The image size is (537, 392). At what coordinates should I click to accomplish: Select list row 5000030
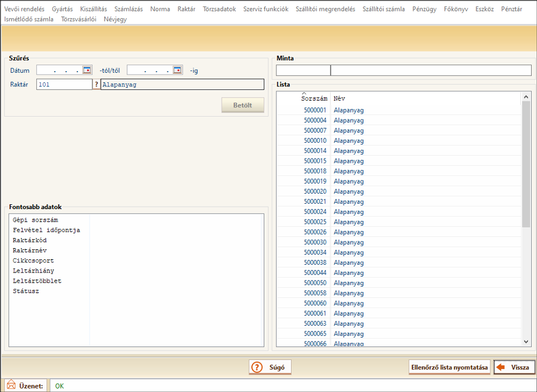tap(399, 242)
